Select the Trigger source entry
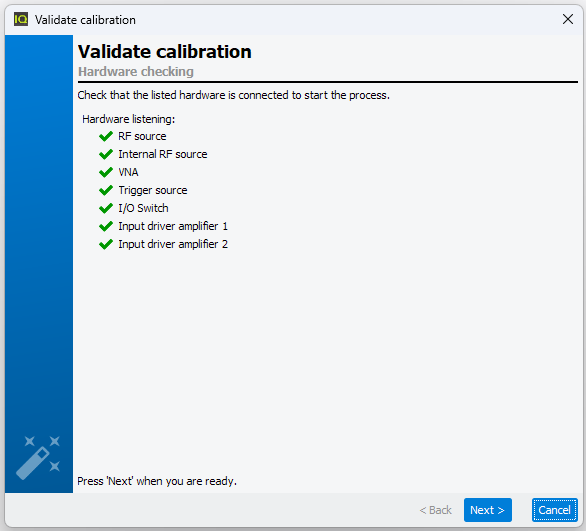The height and width of the screenshot is (531, 586). click(x=152, y=190)
